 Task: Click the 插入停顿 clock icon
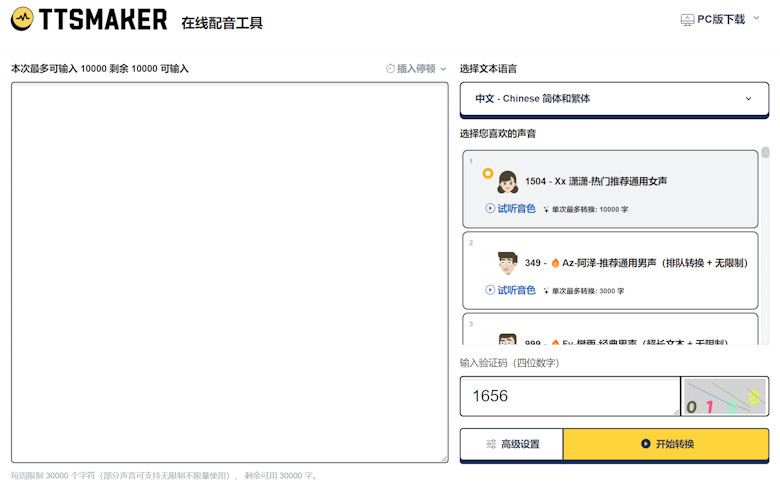click(390, 69)
